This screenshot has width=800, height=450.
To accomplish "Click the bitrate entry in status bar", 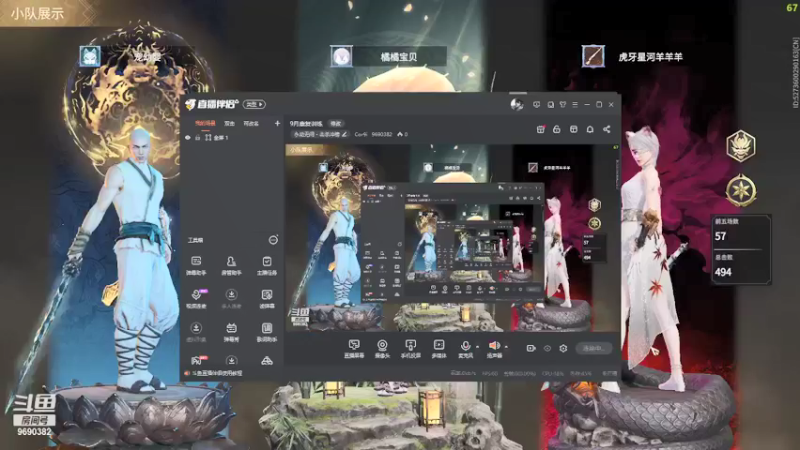I will [x=462, y=373].
